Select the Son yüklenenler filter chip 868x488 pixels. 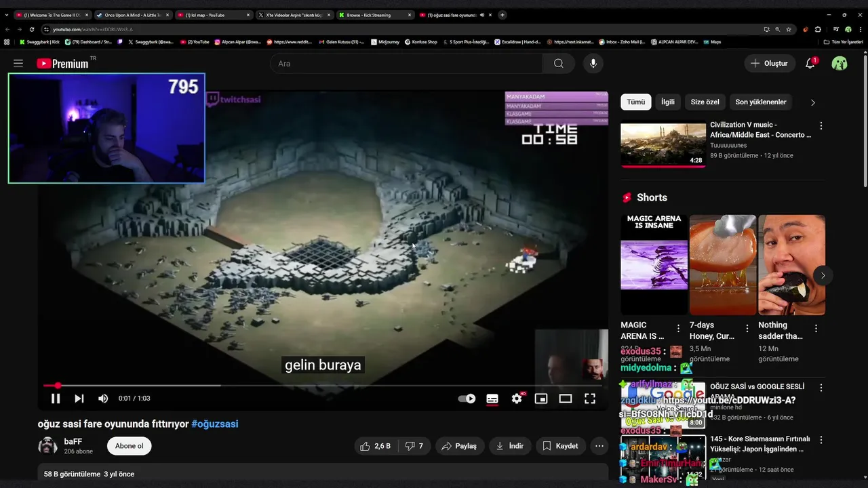pos(761,102)
